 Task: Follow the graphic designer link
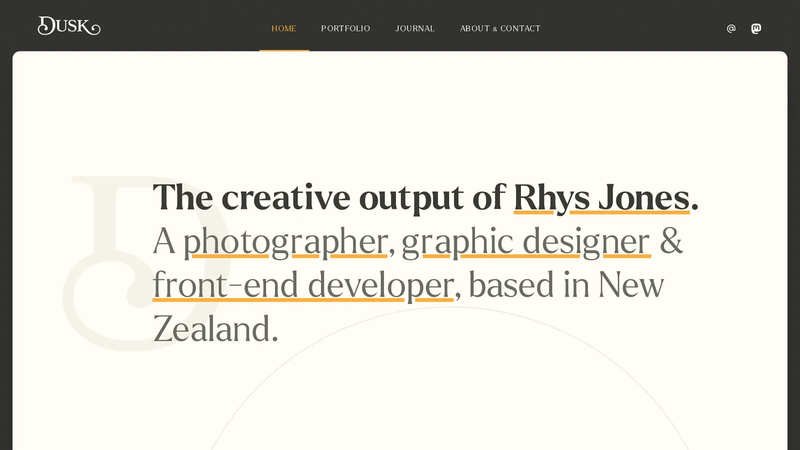pyautogui.click(x=526, y=242)
